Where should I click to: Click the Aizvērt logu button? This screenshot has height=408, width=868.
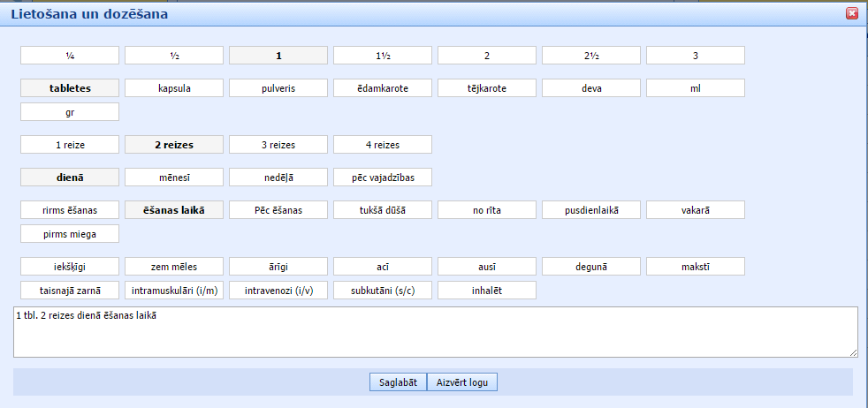[x=462, y=382]
